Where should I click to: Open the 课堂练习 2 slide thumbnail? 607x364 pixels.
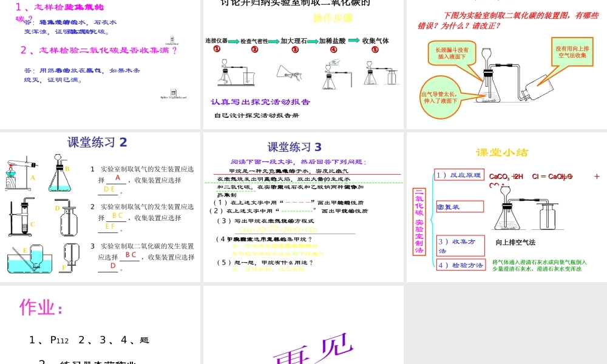[x=100, y=207]
